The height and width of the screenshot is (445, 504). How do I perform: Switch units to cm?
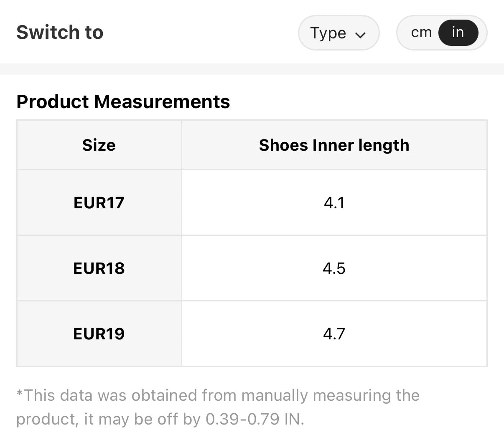[x=421, y=33]
